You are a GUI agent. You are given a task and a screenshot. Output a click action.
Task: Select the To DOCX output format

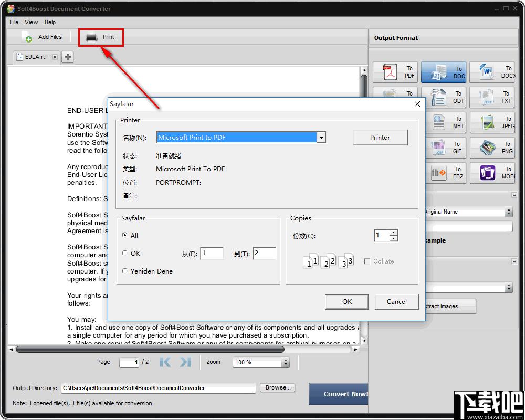(492, 72)
